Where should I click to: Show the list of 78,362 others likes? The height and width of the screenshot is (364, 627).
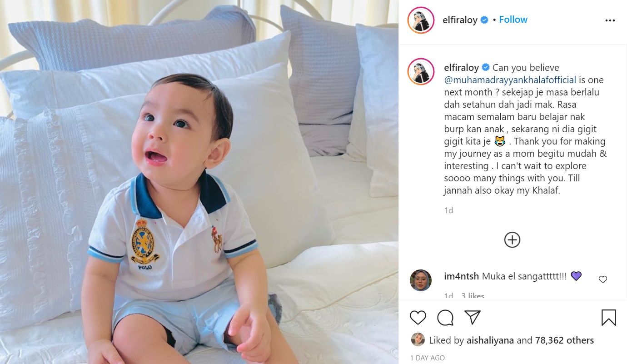click(x=564, y=340)
